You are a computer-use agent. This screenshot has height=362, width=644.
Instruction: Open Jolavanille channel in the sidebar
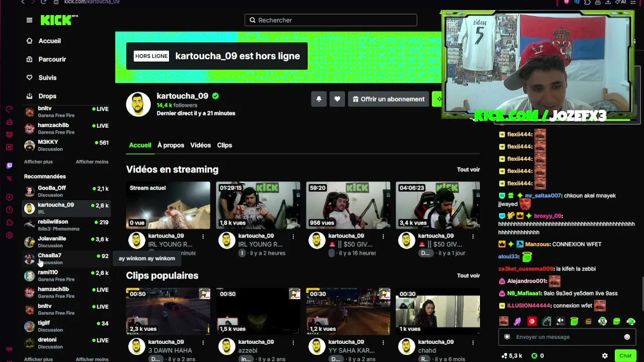coord(66,242)
